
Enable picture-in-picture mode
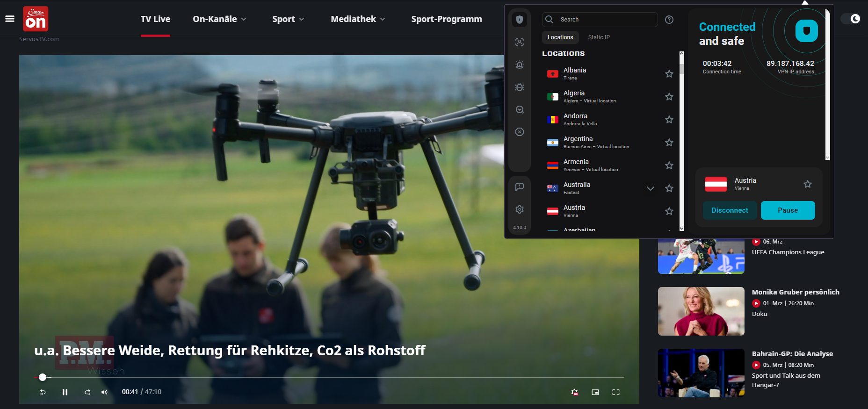coord(595,392)
